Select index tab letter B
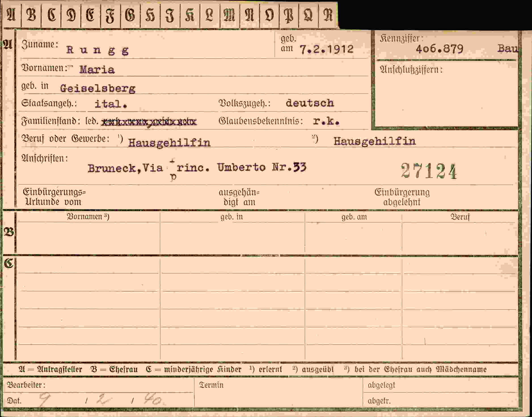 coord(31,15)
